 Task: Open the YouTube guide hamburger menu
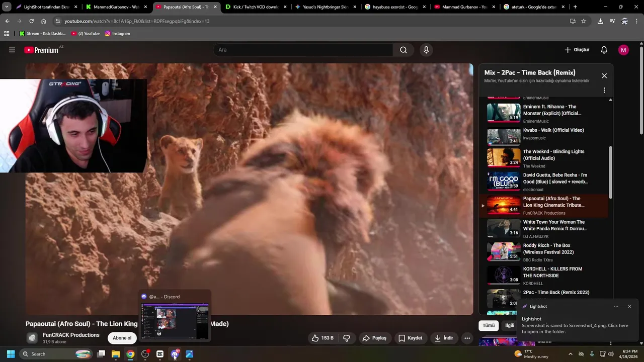[12, 50]
